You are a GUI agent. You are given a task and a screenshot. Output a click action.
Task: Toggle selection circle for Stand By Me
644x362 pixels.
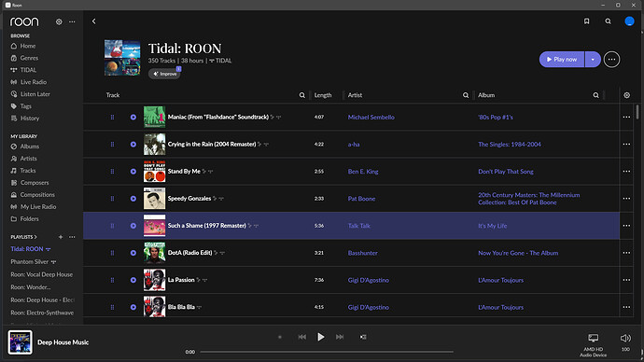tap(133, 172)
